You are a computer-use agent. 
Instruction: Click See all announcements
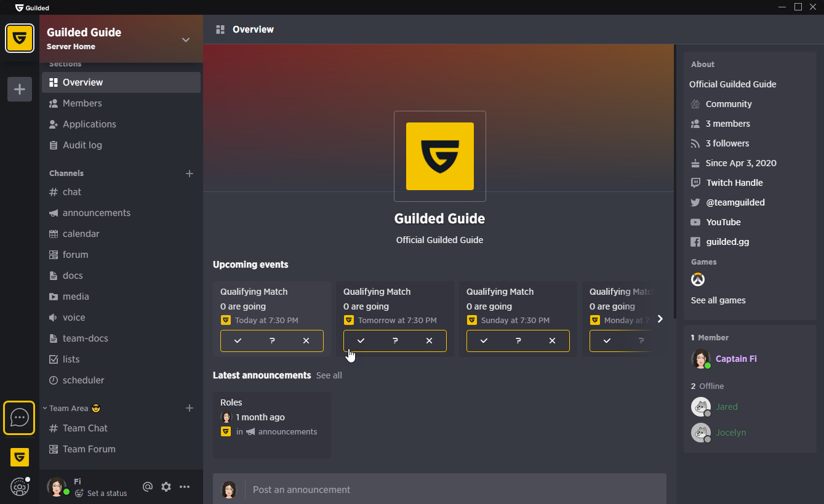(329, 375)
